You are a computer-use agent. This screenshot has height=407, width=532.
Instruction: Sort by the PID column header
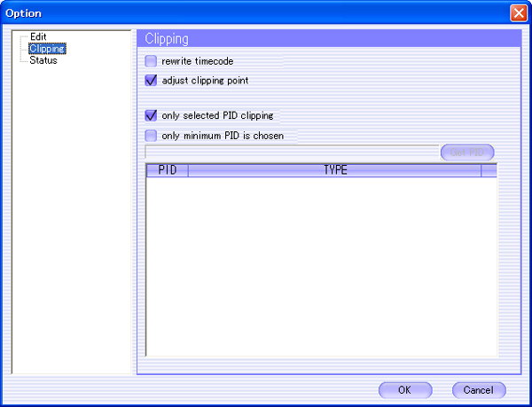(x=167, y=170)
